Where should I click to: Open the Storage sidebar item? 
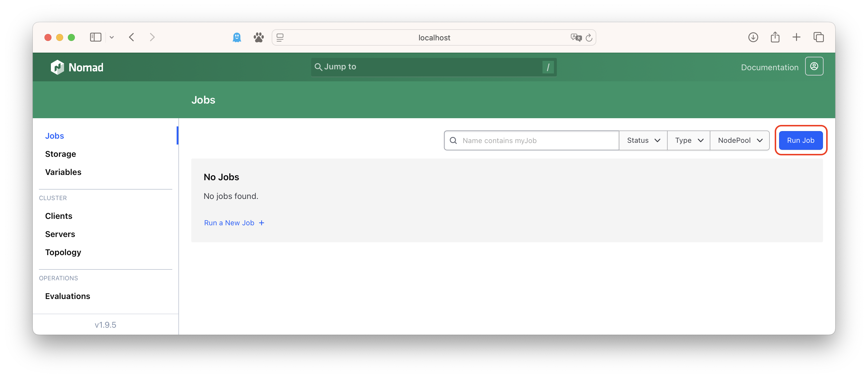61,154
